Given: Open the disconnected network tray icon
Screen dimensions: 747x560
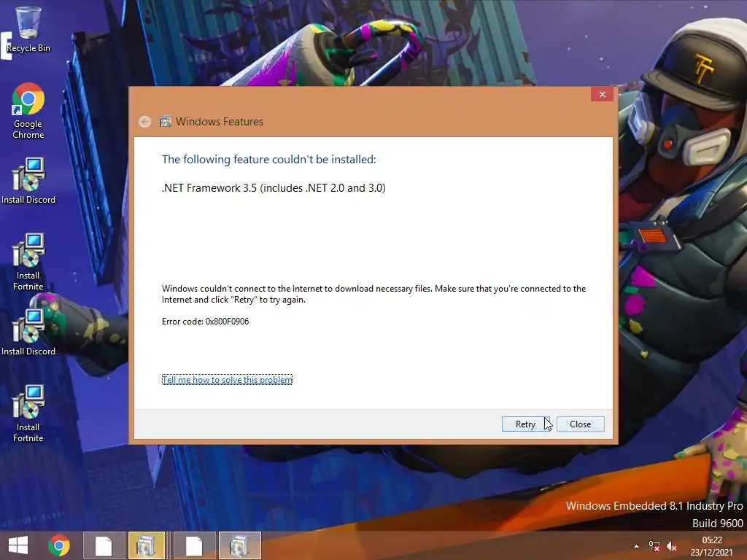Looking at the screenshot, I should tap(654, 546).
